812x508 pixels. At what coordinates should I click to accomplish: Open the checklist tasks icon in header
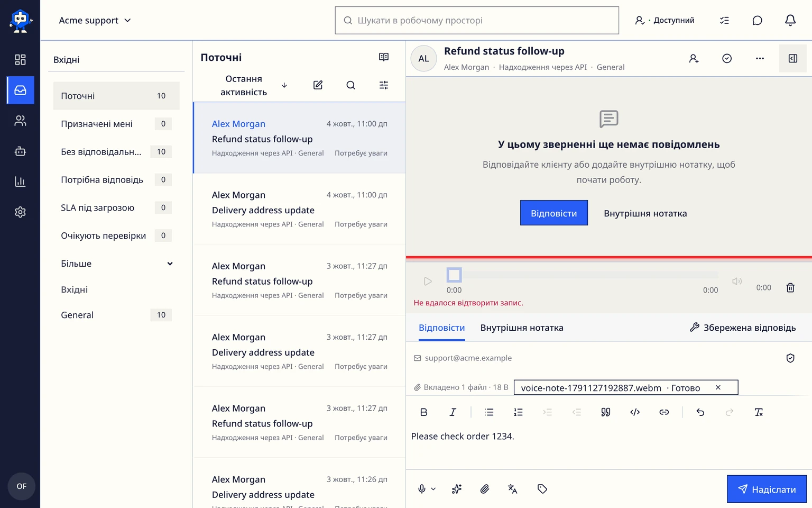(724, 20)
